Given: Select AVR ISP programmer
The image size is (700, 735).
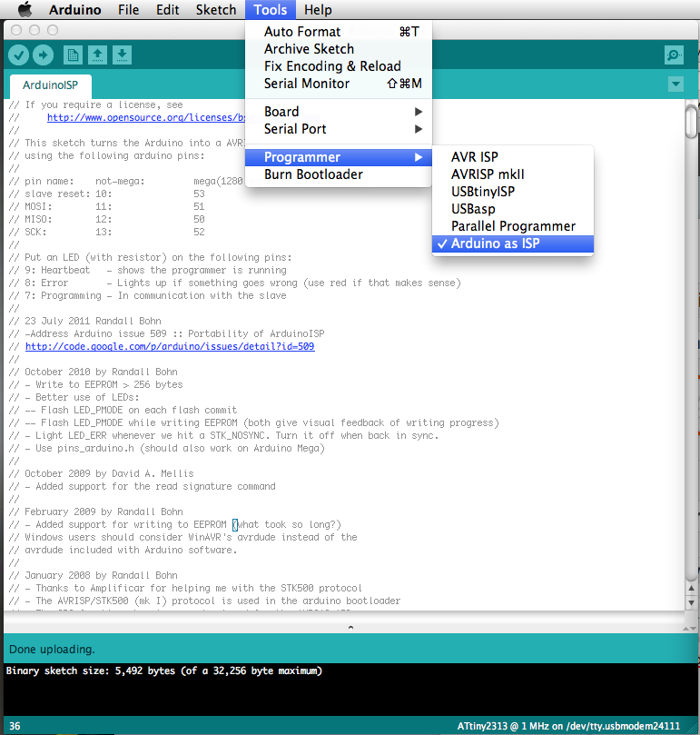Looking at the screenshot, I should click(513, 157).
